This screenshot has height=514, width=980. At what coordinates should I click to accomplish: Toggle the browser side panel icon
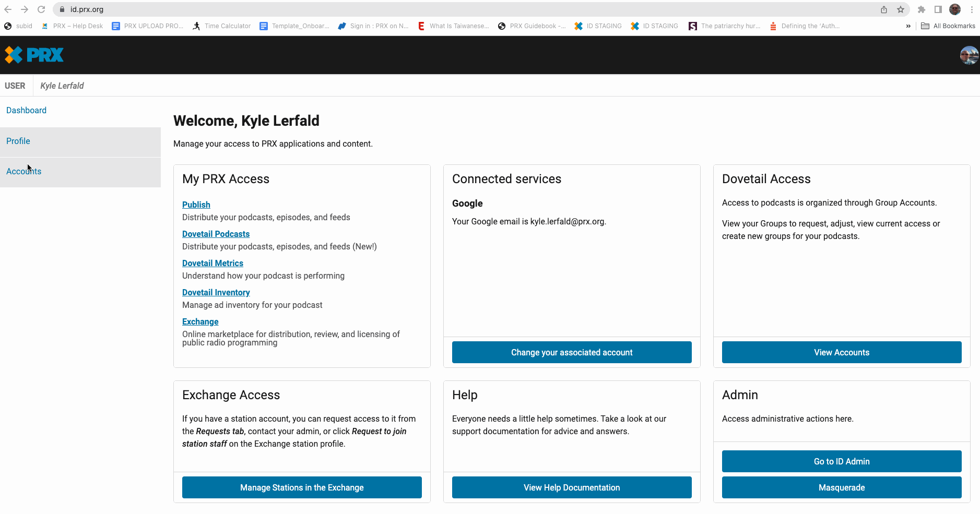point(938,9)
